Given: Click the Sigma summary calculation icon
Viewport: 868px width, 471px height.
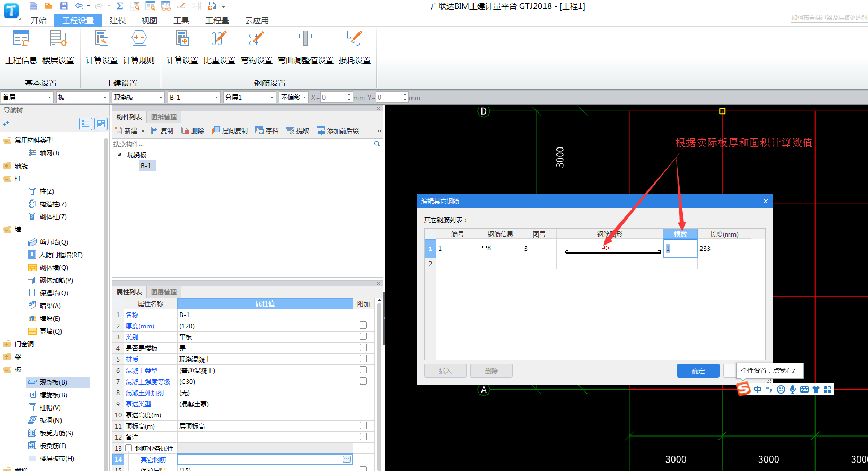Looking at the screenshot, I should pyautogui.click(x=120, y=6).
